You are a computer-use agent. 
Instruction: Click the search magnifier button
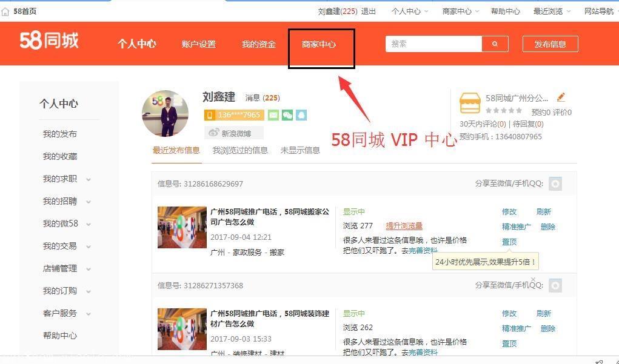pyautogui.click(x=495, y=44)
